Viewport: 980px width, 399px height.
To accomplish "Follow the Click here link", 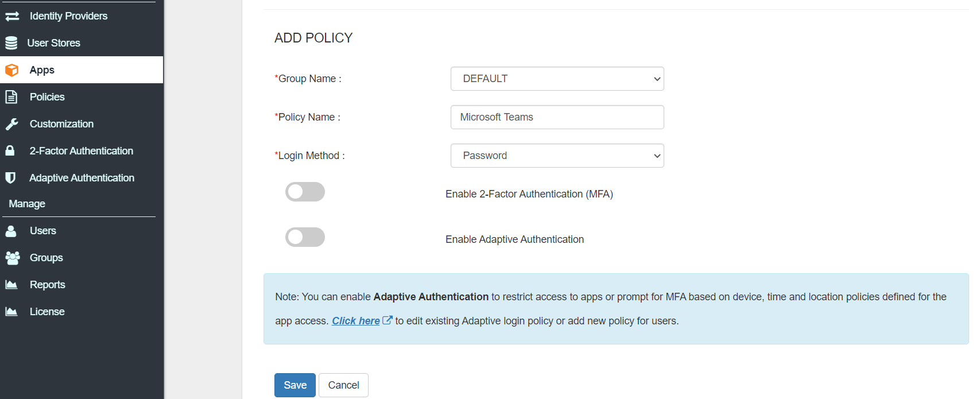I will pyautogui.click(x=356, y=321).
